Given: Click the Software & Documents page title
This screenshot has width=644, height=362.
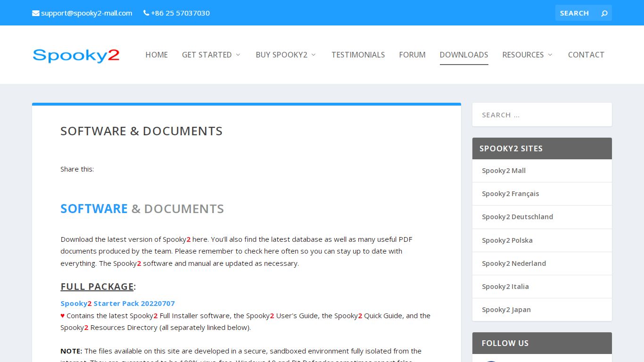Looking at the screenshot, I should 141,131.
